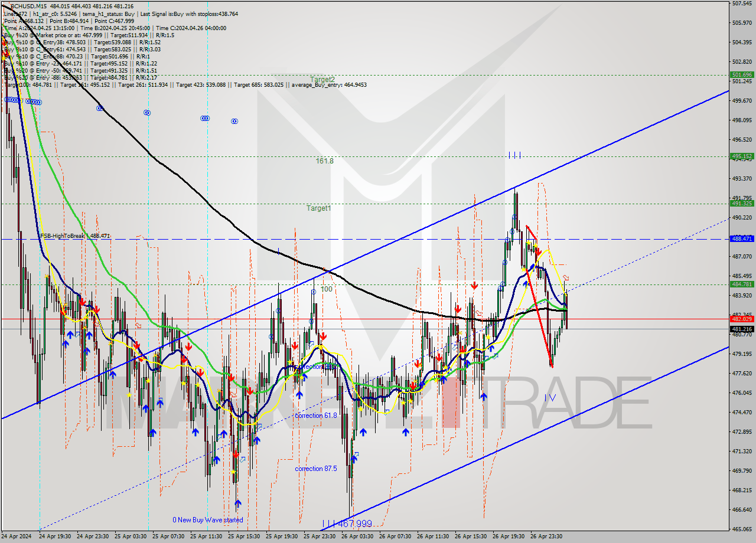Click the blue 488.471 price tag
The height and width of the screenshot is (543, 756).
[742, 239]
